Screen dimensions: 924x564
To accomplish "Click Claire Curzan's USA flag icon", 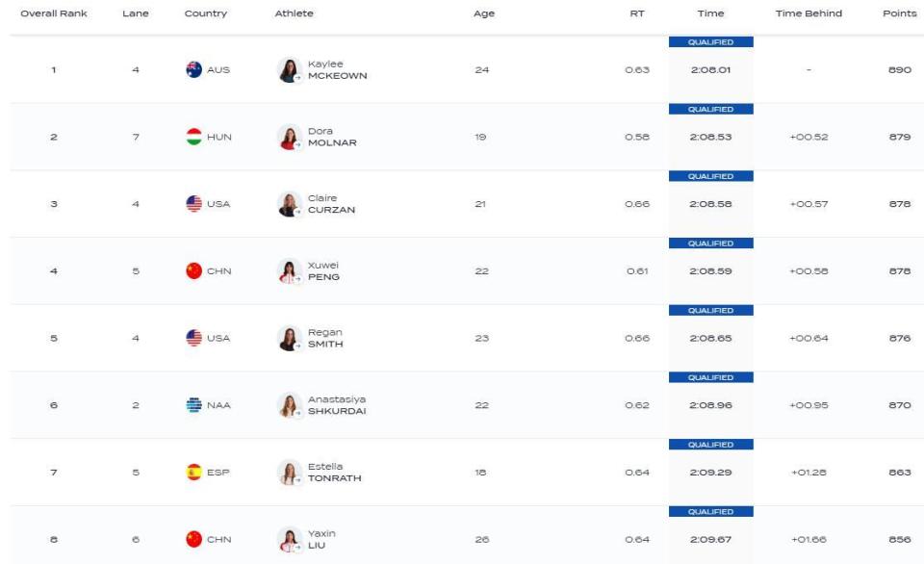I will coord(193,204).
